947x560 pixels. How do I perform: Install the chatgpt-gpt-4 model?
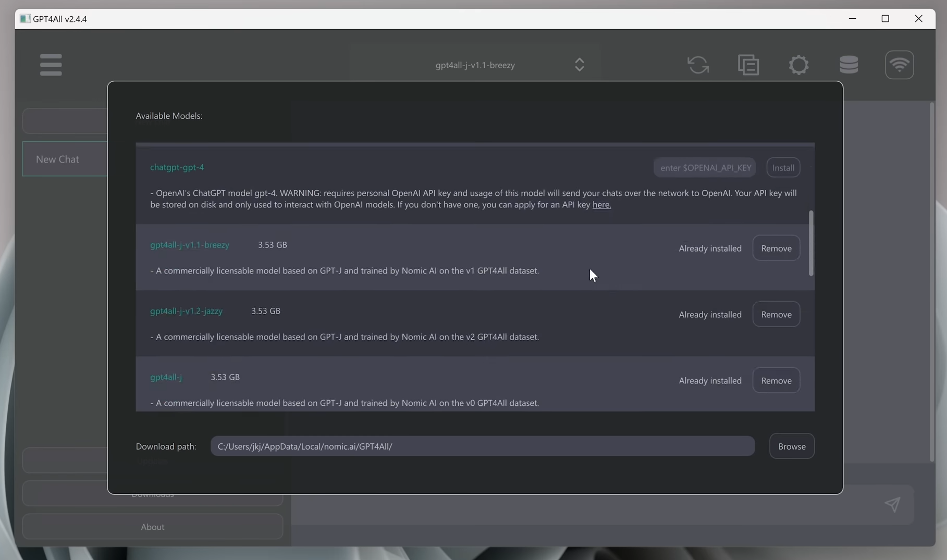tap(783, 167)
